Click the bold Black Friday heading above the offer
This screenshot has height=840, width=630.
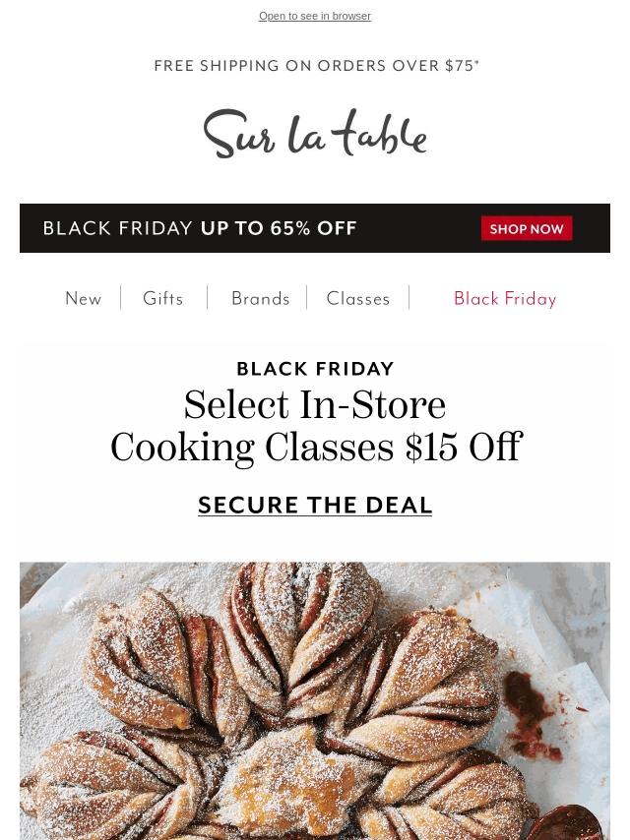315,369
